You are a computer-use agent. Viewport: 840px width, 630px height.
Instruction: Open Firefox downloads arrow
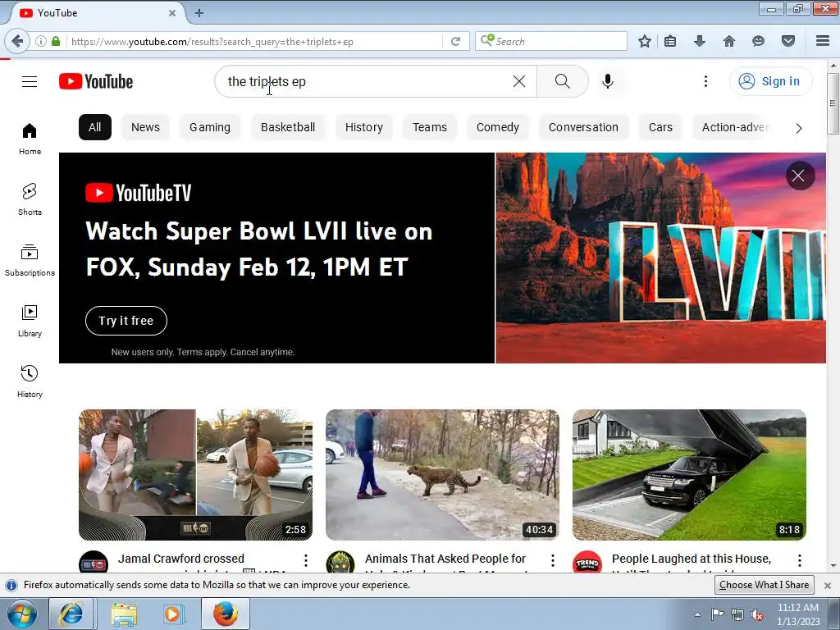tap(700, 41)
